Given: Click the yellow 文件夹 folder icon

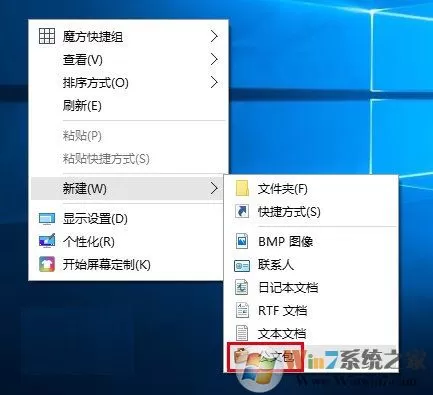Looking at the screenshot, I should coord(242,188).
